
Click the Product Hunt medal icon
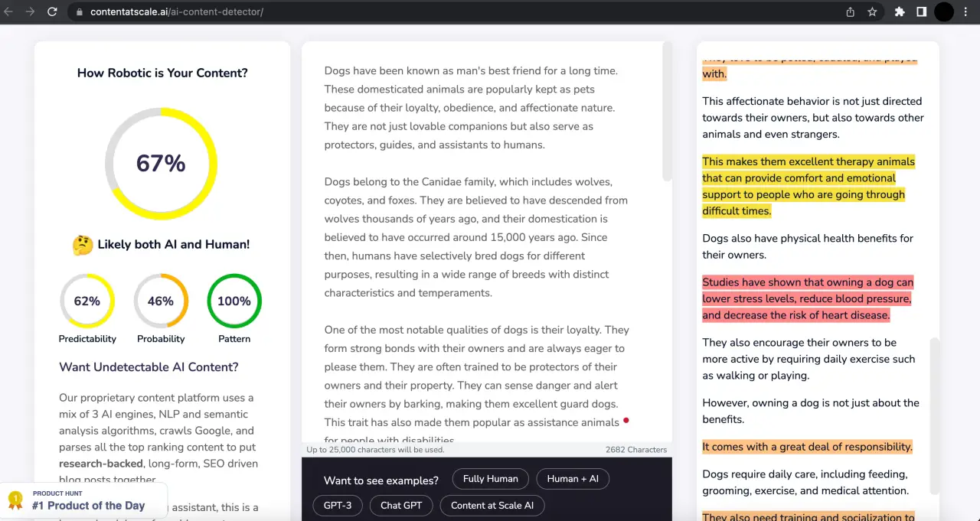tap(15, 500)
